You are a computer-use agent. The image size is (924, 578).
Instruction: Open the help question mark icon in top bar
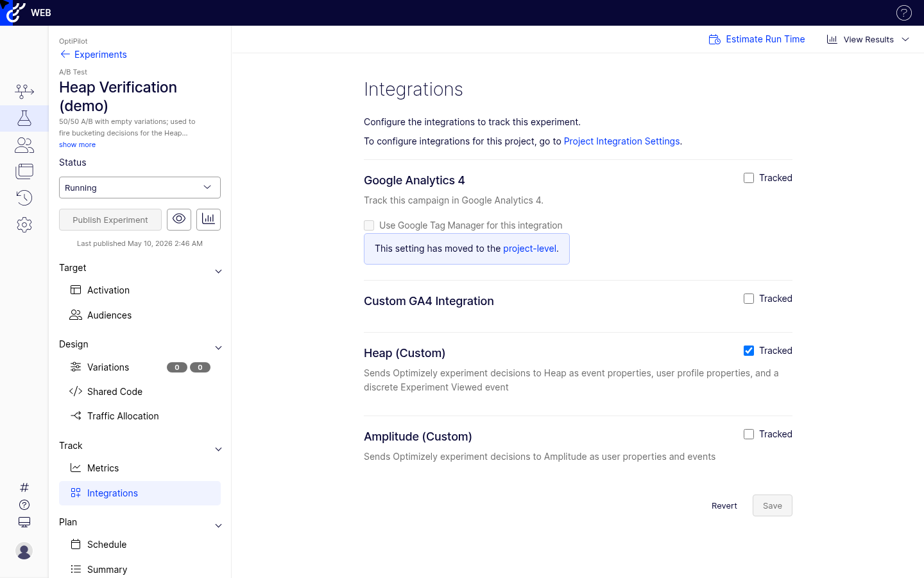pos(903,13)
